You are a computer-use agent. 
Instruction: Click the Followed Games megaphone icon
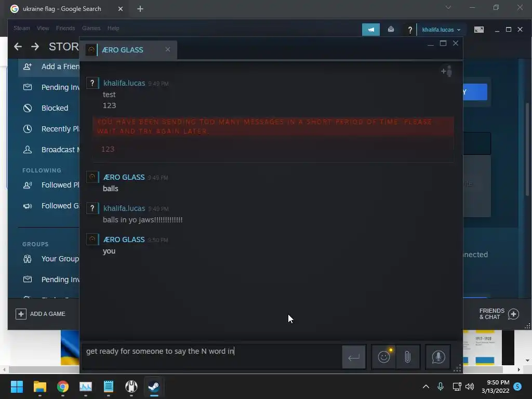pyautogui.click(x=28, y=206)
